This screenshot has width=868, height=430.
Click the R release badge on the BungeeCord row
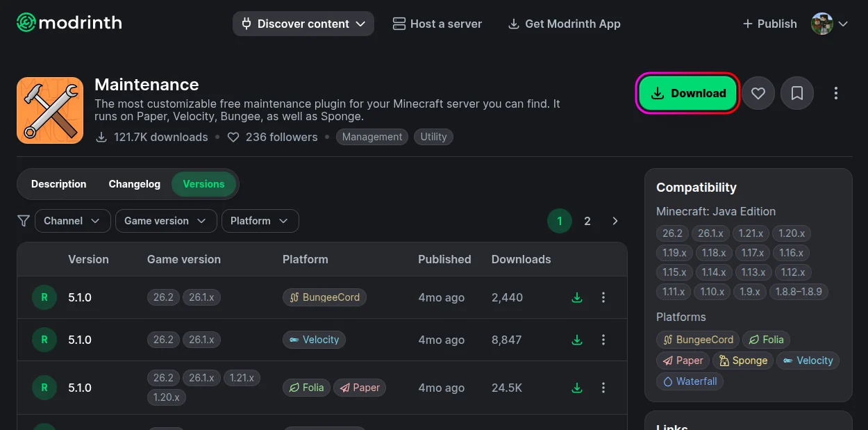(x=44, y=297)
